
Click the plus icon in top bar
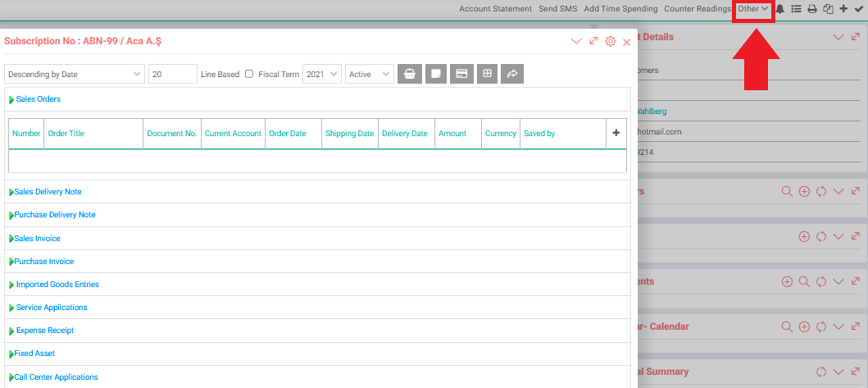(x=843, y=9)
